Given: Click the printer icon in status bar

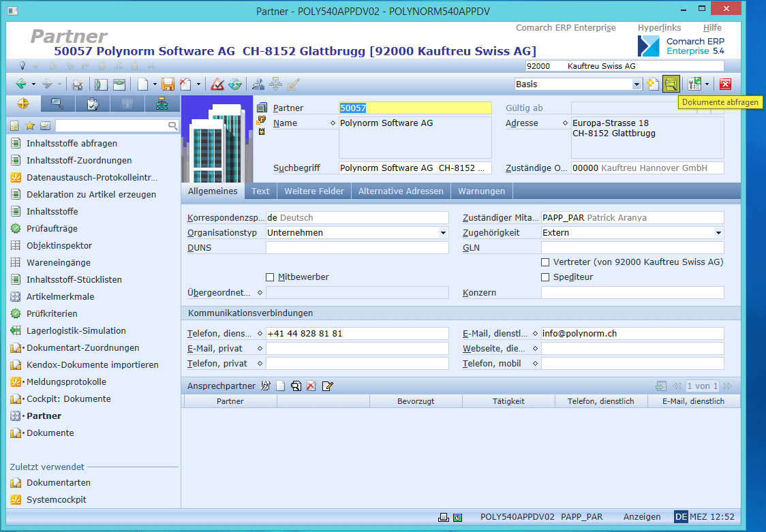Looking at the screenshot, I should tap(443, 518).
